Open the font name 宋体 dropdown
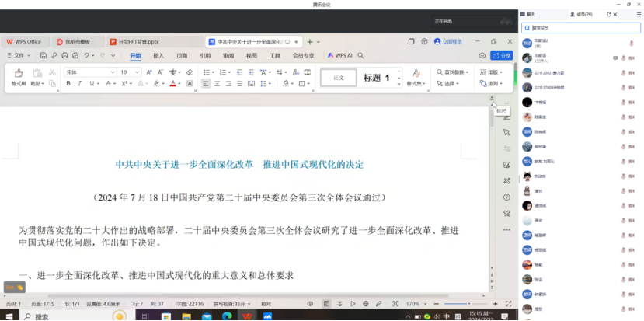The height and width of the screenshot is (321, 644). [x=90, y=72]
